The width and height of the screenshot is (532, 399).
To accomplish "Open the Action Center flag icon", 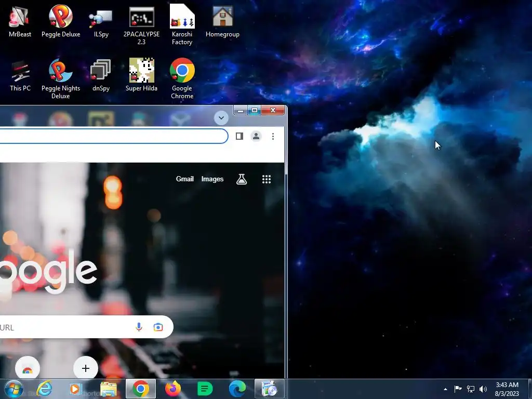I will (x=458, y=389).
